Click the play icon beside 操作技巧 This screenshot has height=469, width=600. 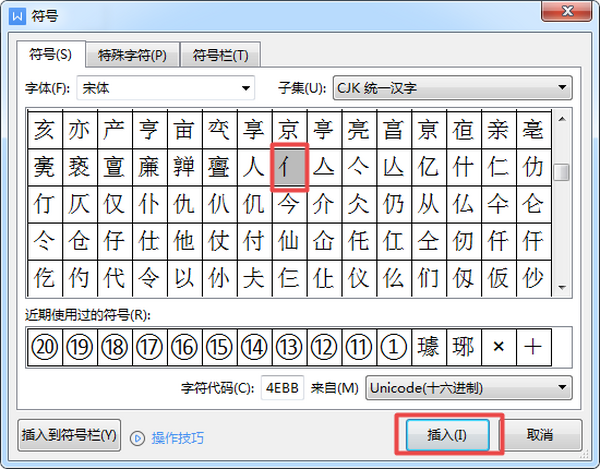pyautogui.click(x=137, y=438)
